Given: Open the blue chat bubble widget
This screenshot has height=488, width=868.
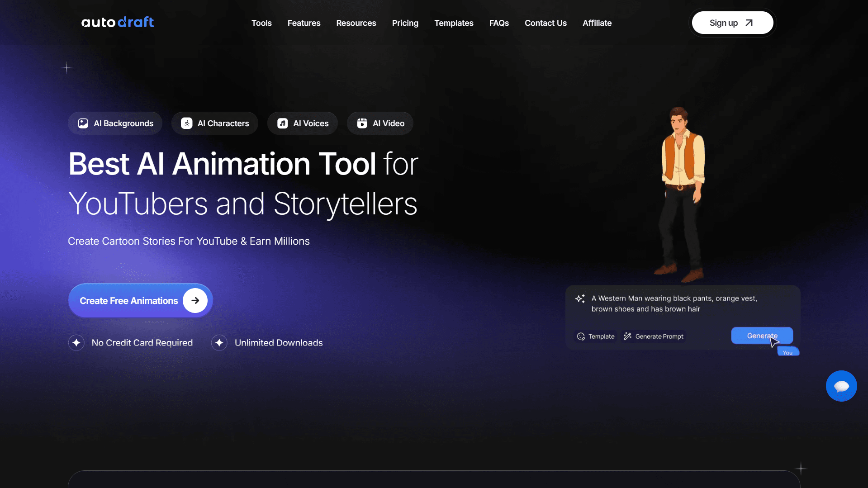Looking at the screenshot, I should click(x=841, y=386).
